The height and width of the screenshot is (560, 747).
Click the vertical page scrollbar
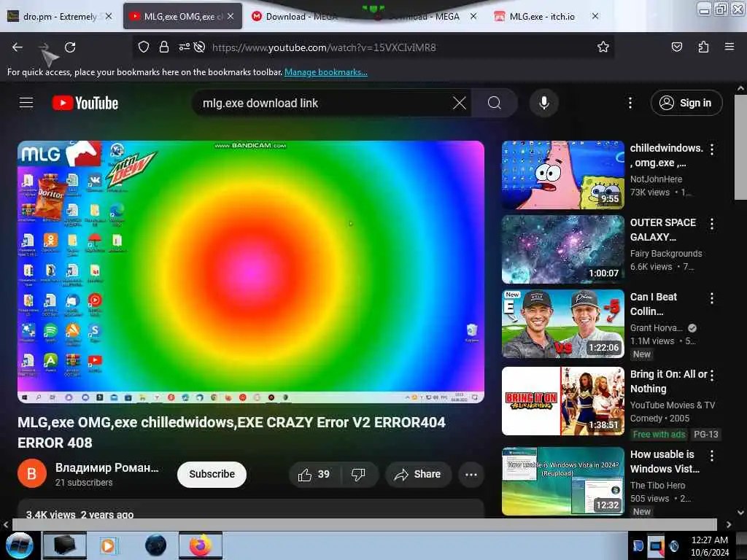tap(740, 147)
